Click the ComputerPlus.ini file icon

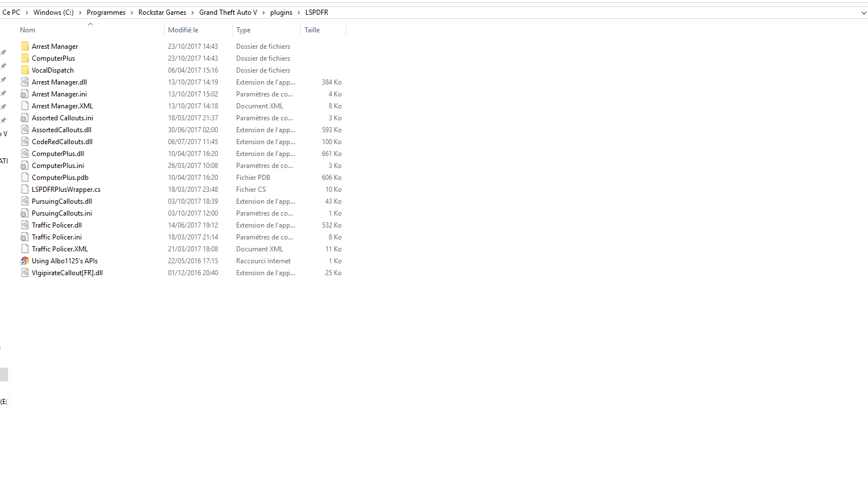(x=25, y=166)
